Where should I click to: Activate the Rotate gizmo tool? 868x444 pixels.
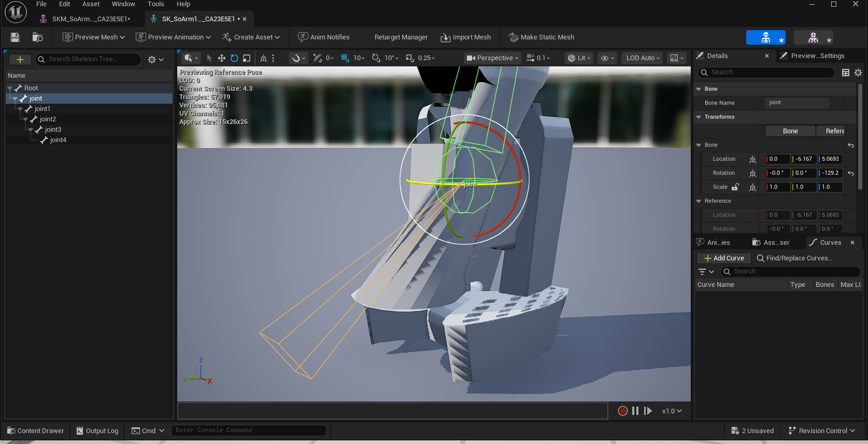(234, 58)
